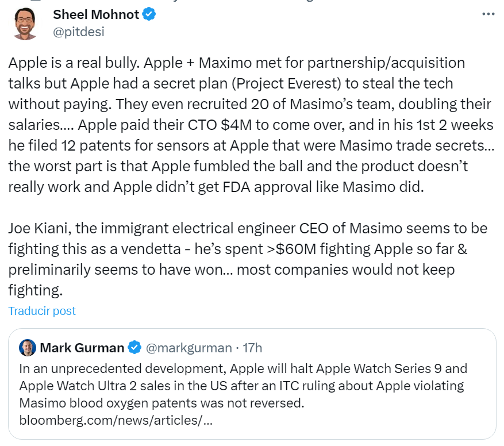Click Sheel Mohnot's blue verified badge
This screenshot has width=504, height=446.
coord(149,15)
